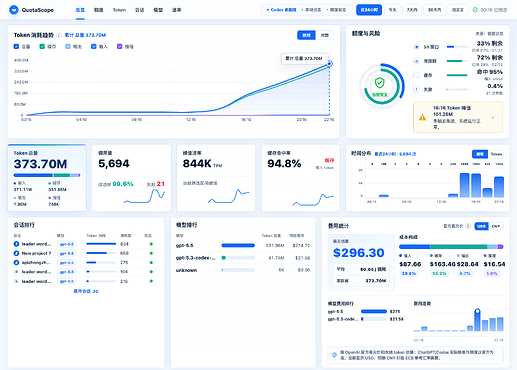517x370 pixels.
Task: Select the gpt-5.3-codex row in 模型排行
Action: (x=243, y=258)
